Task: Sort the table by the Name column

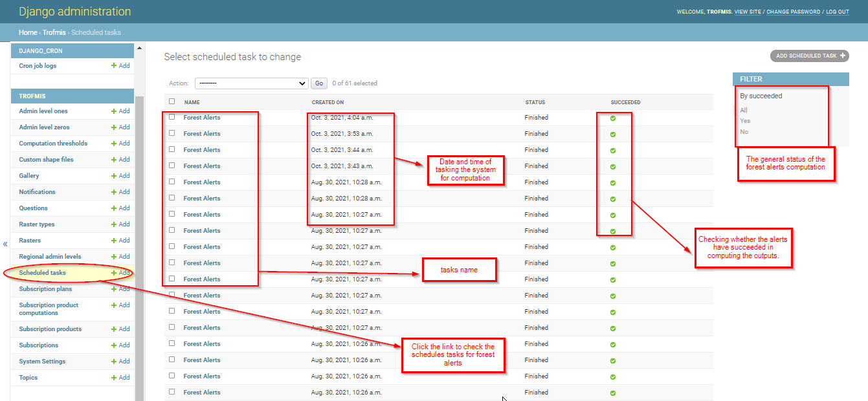Action: pyautogui.click(x=192, y=102)
